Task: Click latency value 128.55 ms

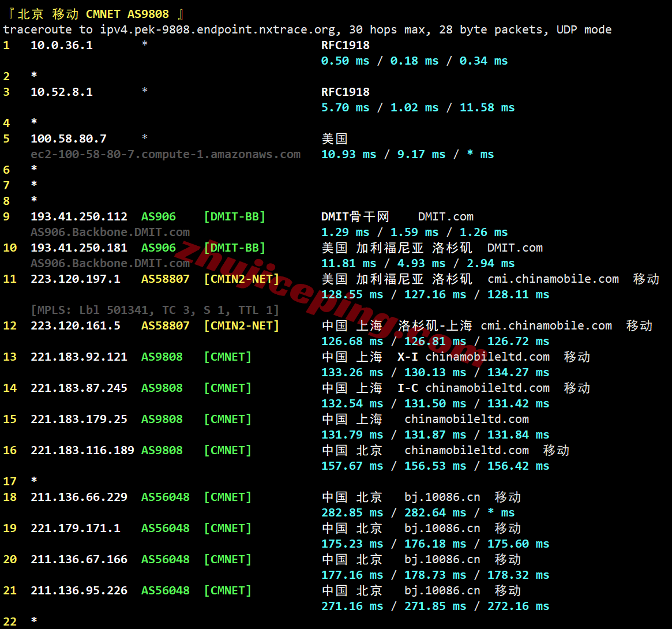Action: pos(352,294)
